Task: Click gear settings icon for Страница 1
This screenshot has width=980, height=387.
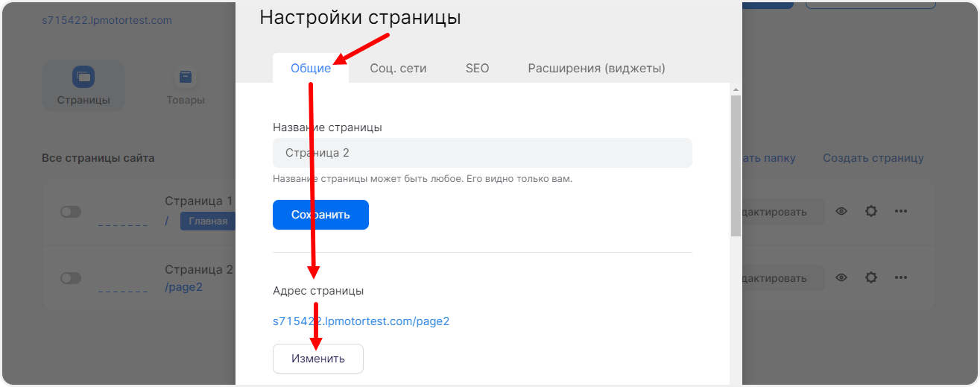Action: pyautogui.click(x=870, y=212)
